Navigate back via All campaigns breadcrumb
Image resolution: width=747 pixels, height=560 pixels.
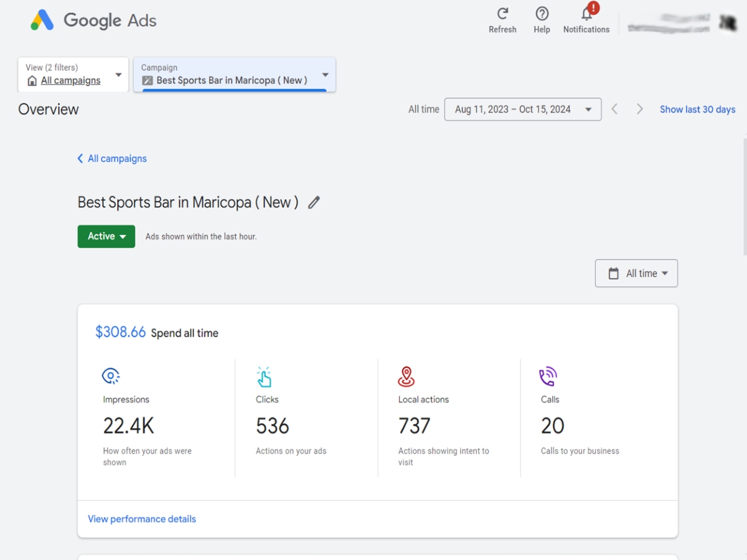(x=112, y=158)
